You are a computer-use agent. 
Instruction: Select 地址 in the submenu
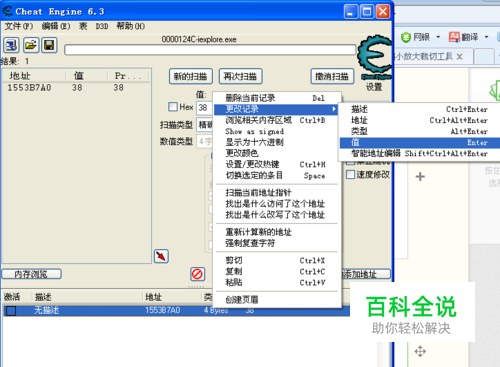click(x=420, y=120)
